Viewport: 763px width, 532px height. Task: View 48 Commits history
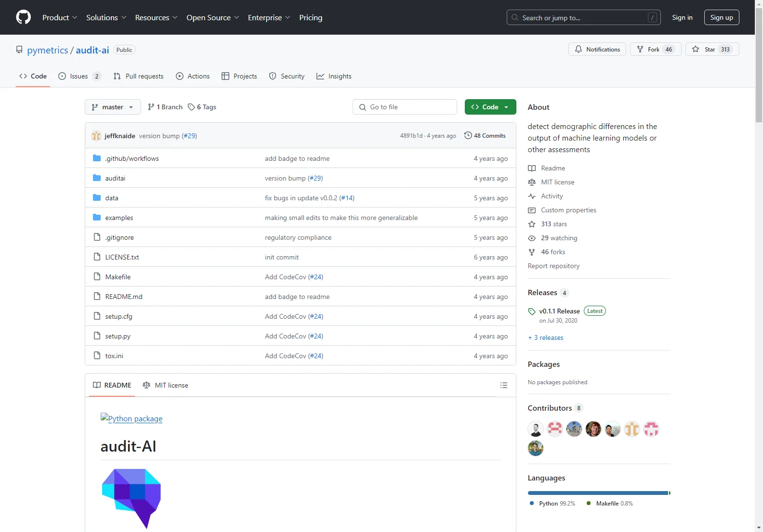click(x=485, y=136)
